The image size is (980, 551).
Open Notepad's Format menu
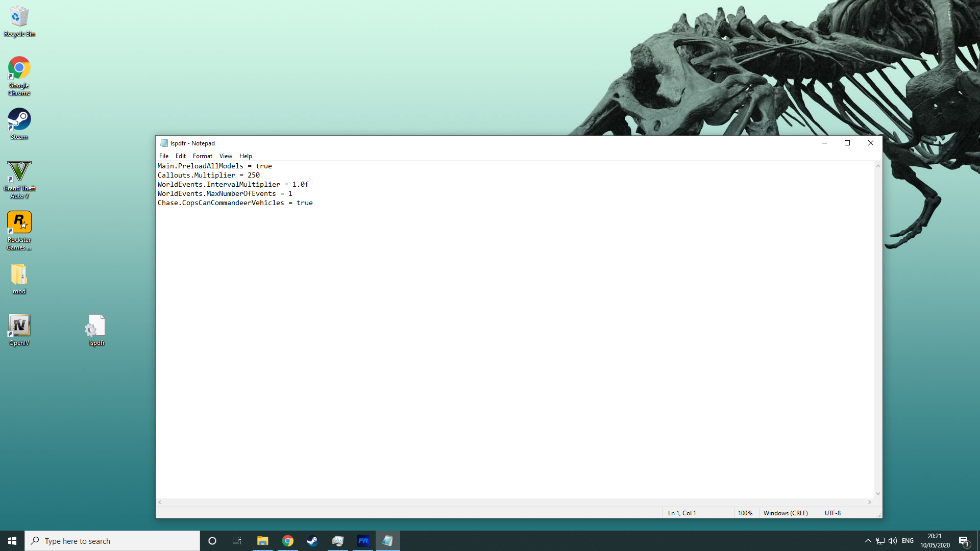202,156
